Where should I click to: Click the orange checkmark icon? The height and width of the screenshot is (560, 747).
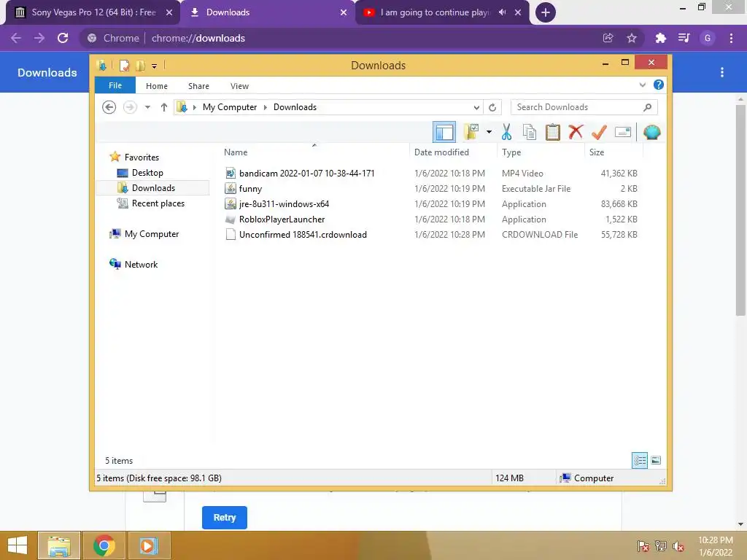[599, 132]
